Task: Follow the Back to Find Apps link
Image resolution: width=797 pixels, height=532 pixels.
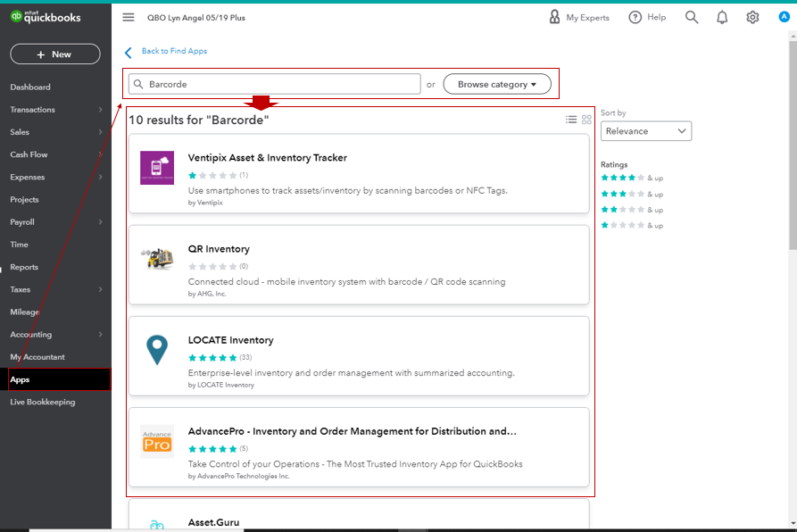Action: point(174,51)
